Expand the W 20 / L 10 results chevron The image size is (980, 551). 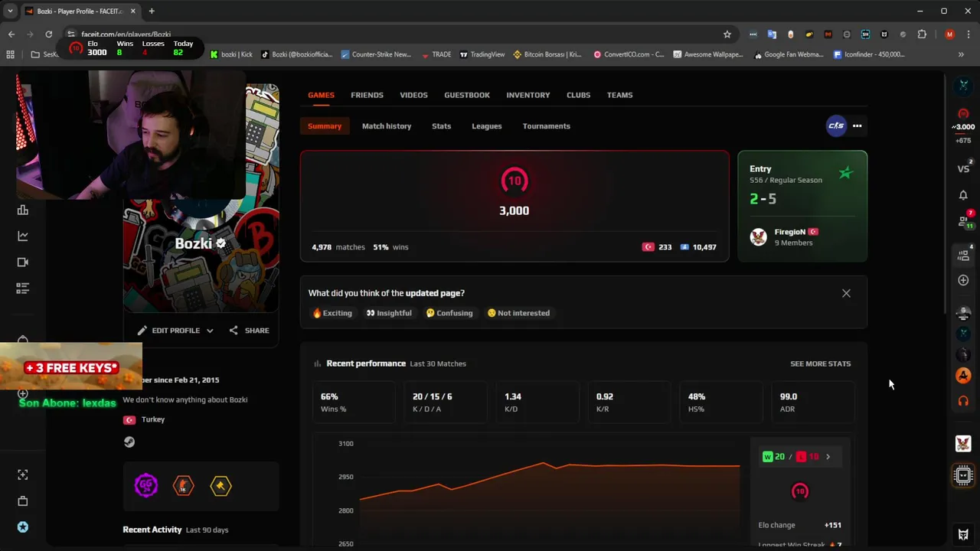click(x=828, y=457)
